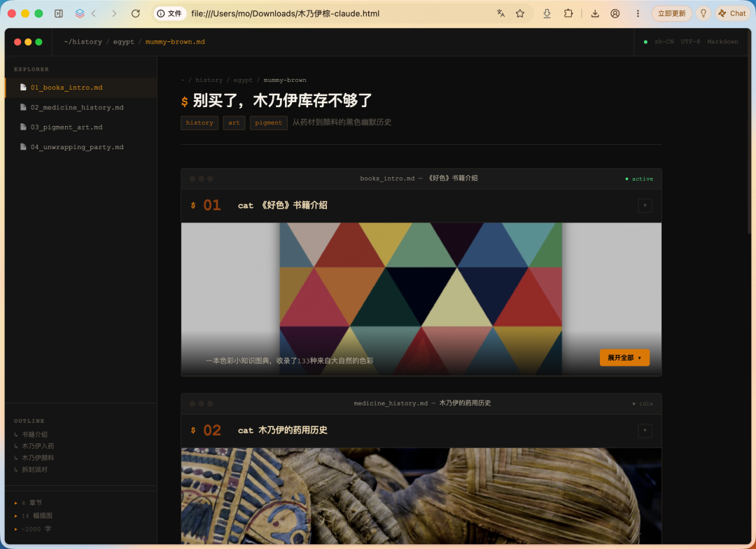756x549 pixels.
Task: Jump to 拆封派对 in outline
Action: pyautogui.click(x=34, y=469)
